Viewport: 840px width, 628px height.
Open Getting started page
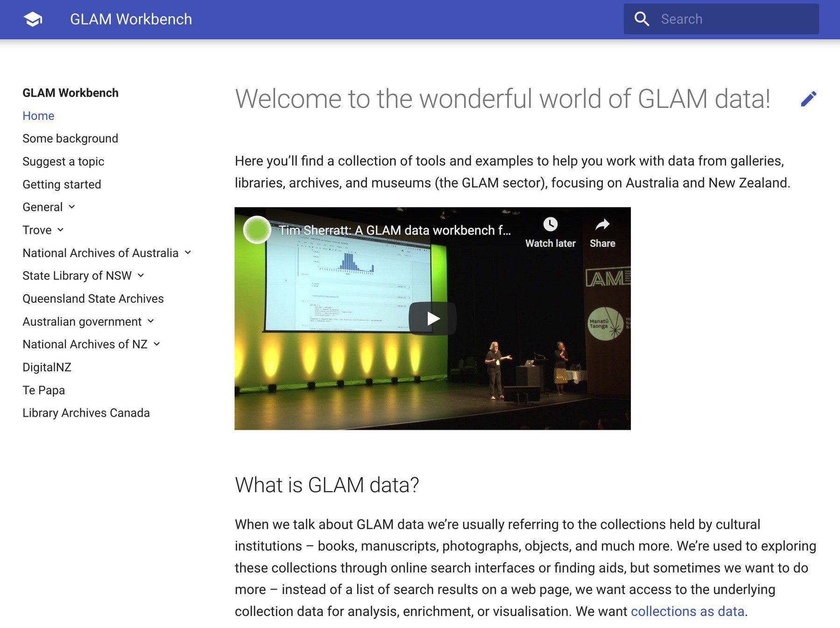click(x=62, y=184)
